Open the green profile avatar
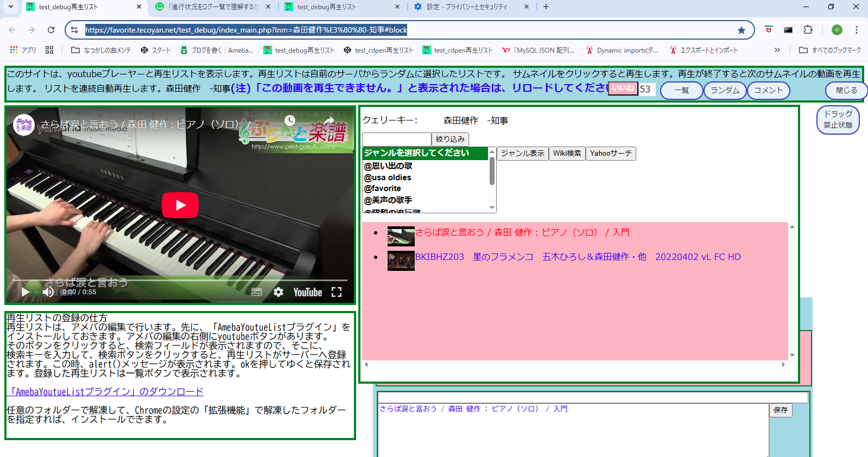 [x=837, y=30]
